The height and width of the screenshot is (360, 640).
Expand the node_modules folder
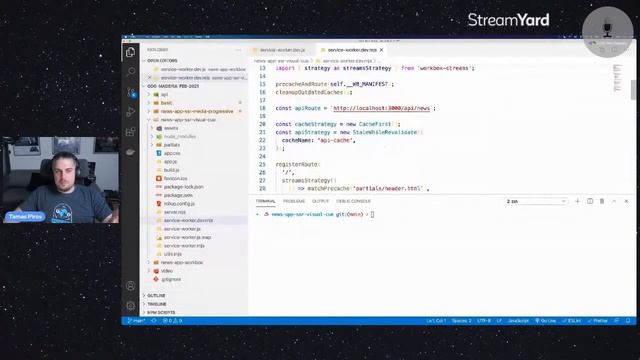[x=180, y=136]
